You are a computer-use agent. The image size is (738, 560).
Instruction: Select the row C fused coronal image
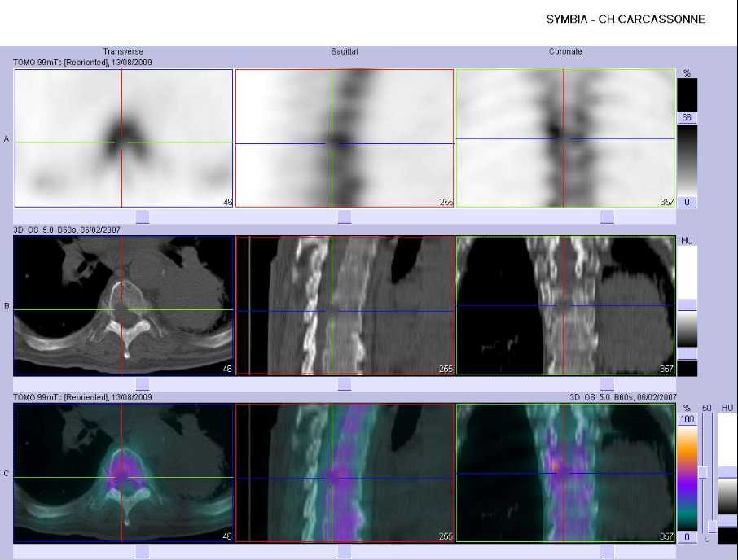pyautogui.click(x=565, y=473)
